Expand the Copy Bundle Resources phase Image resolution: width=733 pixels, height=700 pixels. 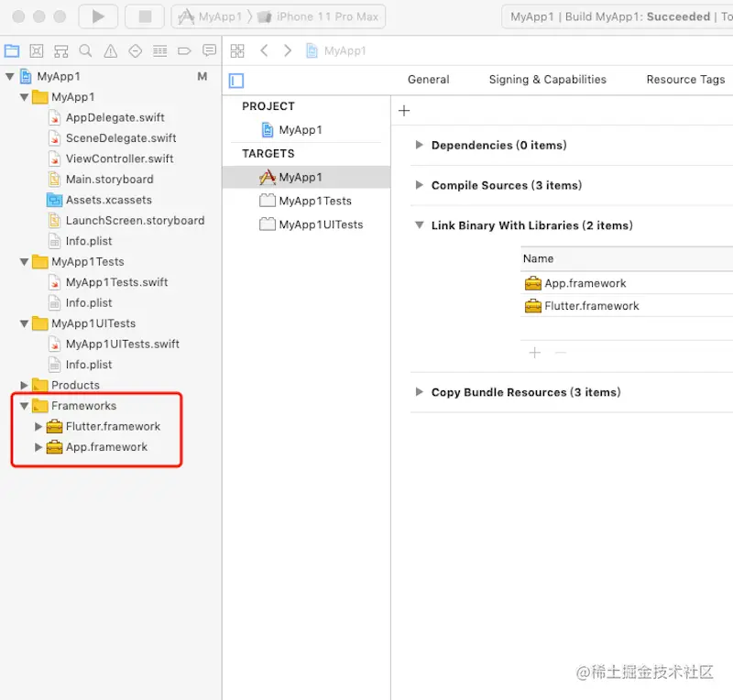[420, 392]
